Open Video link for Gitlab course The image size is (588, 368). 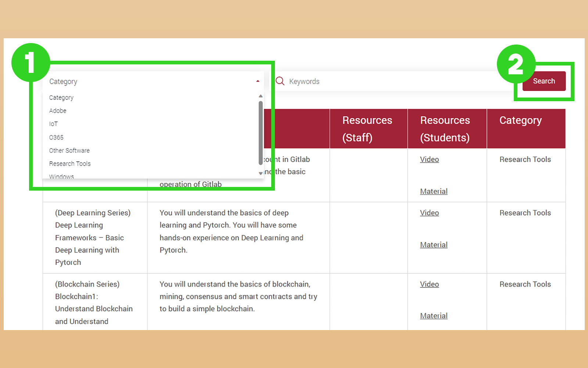click(430, 159)
